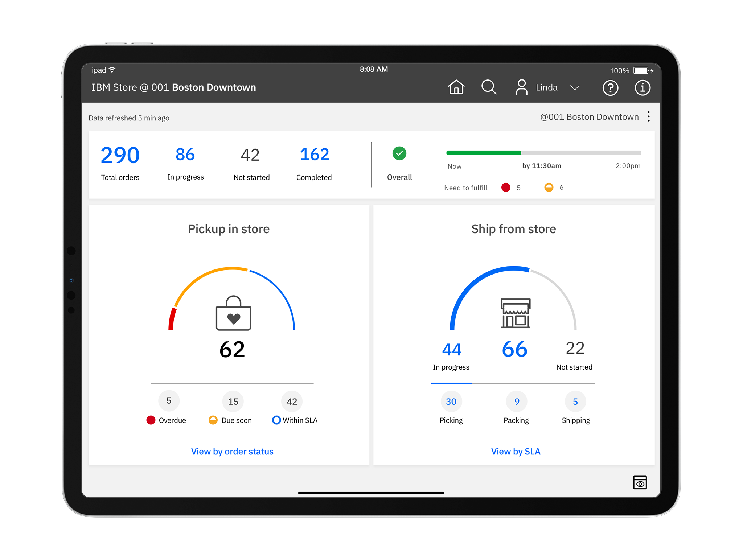Go to Home via house icon
Screen dimensions: 743x560
[456, 87]
